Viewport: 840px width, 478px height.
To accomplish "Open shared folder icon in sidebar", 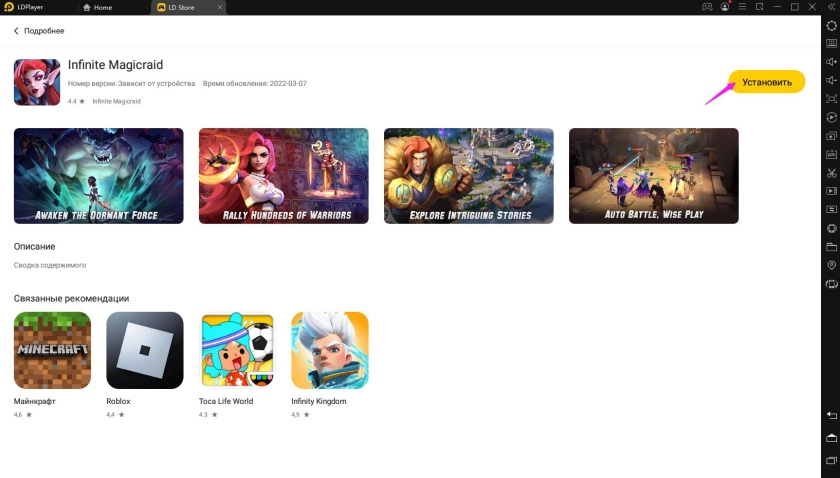I will [831, 247].
